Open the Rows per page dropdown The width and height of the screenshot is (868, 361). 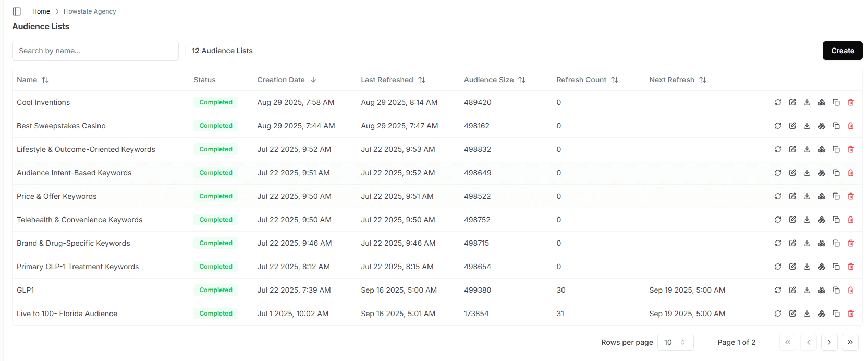pos(676,342)
